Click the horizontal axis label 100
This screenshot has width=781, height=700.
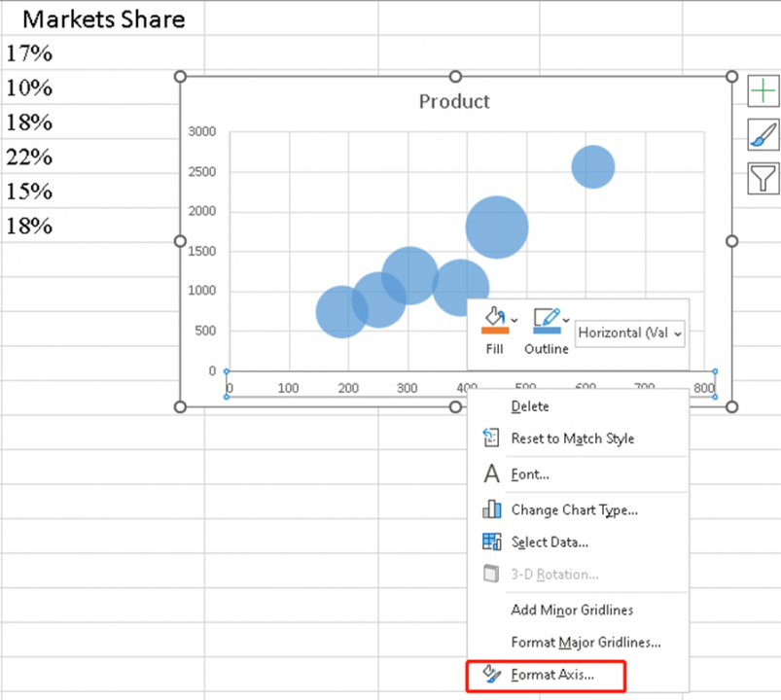(x=288, y=388)
